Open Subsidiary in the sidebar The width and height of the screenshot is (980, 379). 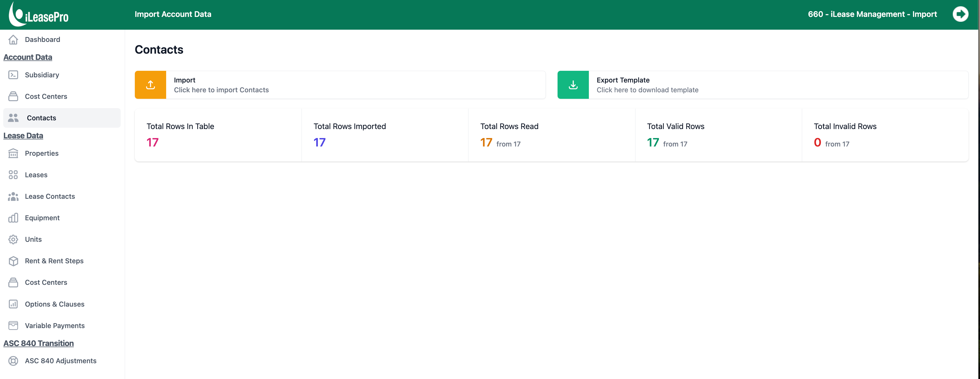pyautogui.click(x=62, y=75)
